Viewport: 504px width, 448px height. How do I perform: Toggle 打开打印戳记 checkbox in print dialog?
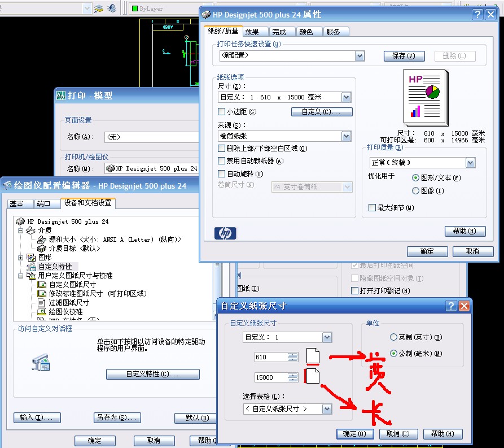[x=354, y=290]
